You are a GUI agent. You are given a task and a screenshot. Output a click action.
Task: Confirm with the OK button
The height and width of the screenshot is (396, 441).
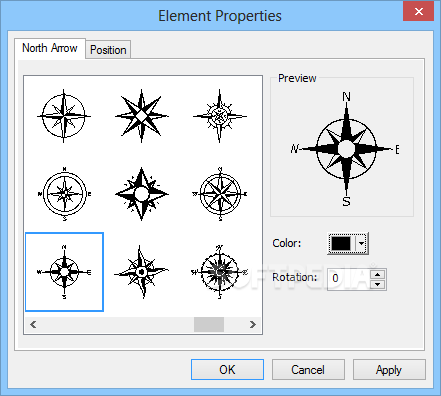coord(227,369)
